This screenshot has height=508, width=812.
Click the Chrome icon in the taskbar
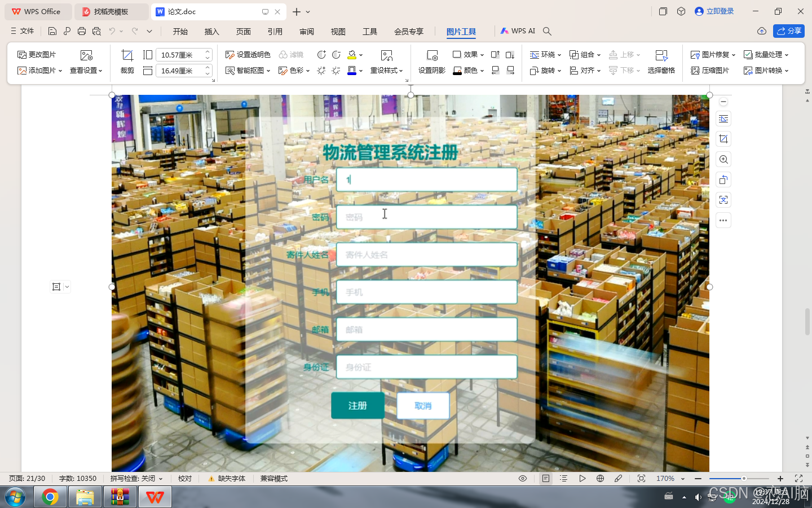pyautogui.click(x=50, y=497)
